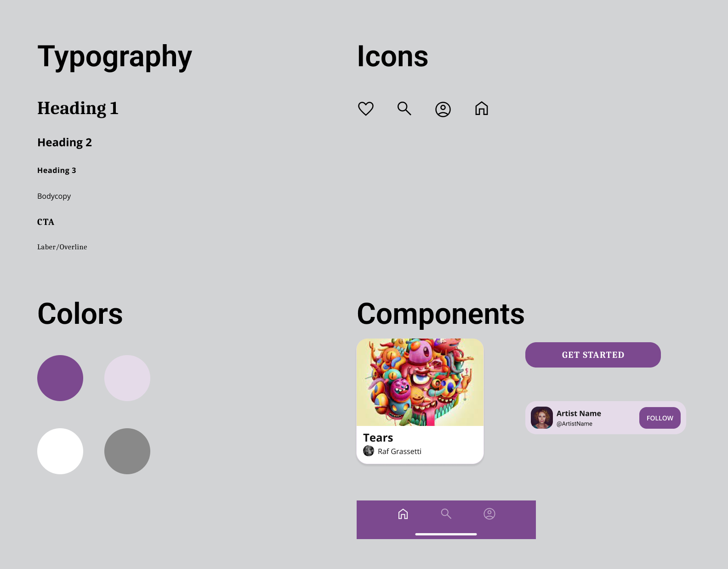The height and width of the screenshot is (569, 728).
Task: Click the black search magnifier icon
Action: pos(404,109)
